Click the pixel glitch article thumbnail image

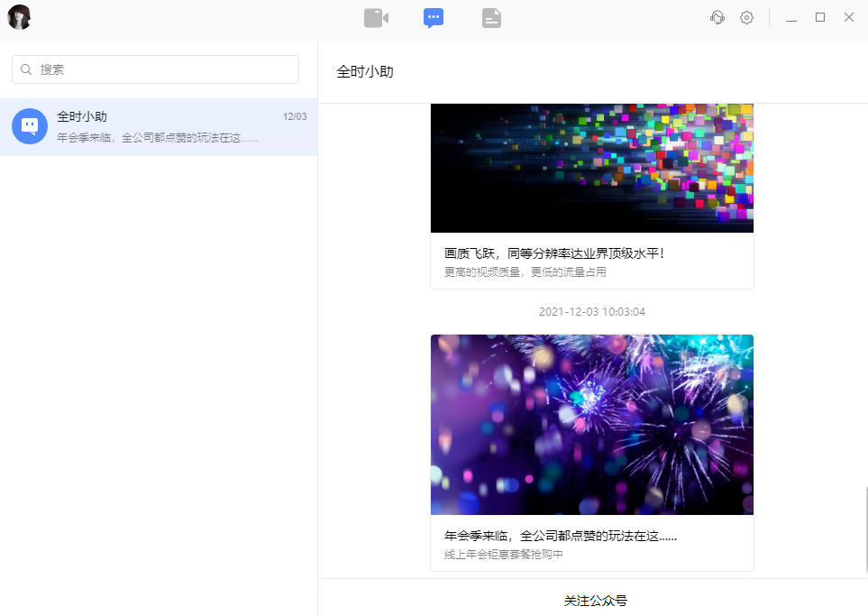point(592,168)
